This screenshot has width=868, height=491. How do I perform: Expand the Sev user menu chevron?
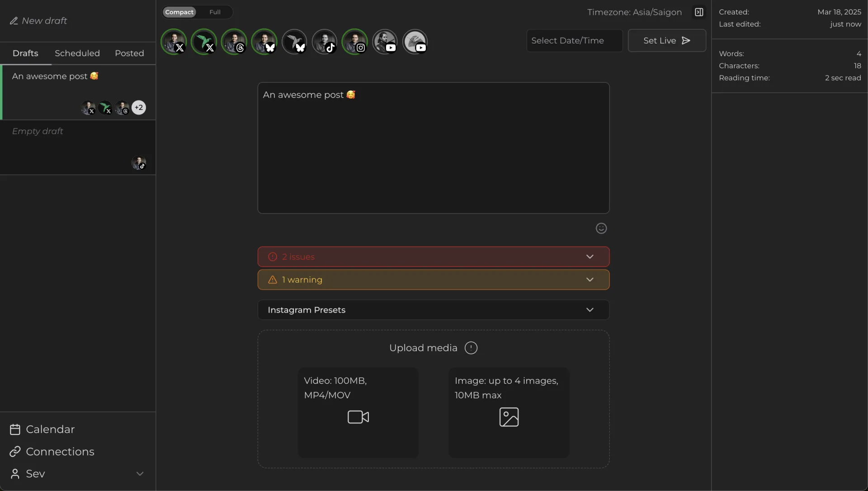(x=140, y=474)
